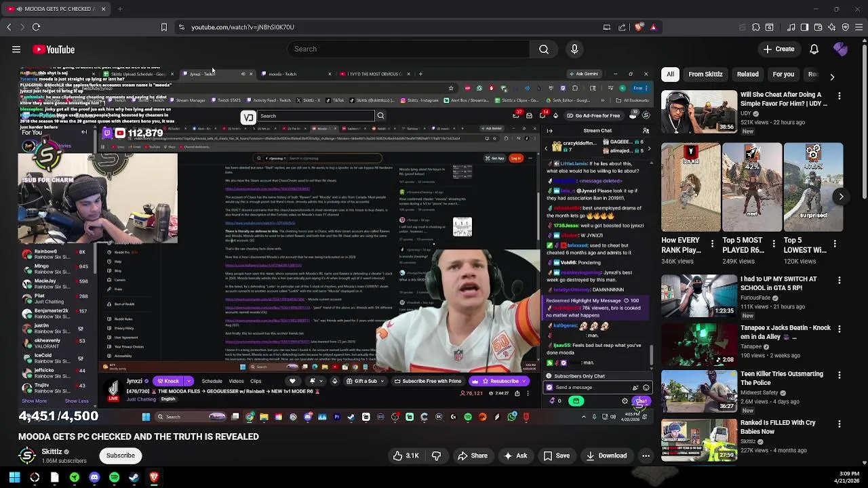Click the main video player

click(336, 245)
